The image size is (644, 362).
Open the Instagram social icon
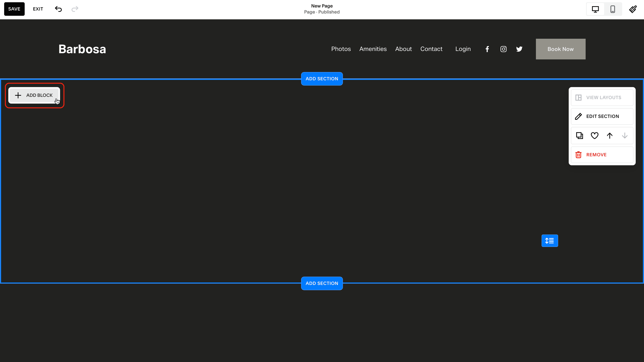tap(503, 49)
